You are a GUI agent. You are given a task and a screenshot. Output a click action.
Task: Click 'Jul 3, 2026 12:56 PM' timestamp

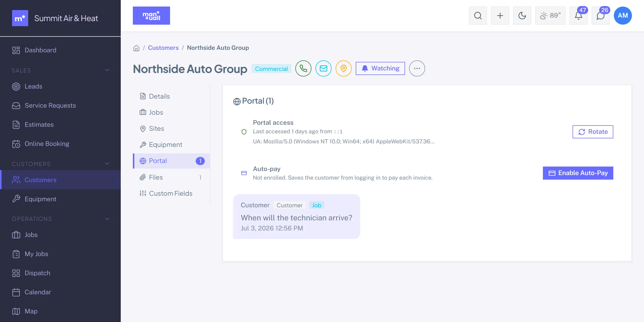pos(272,228)
